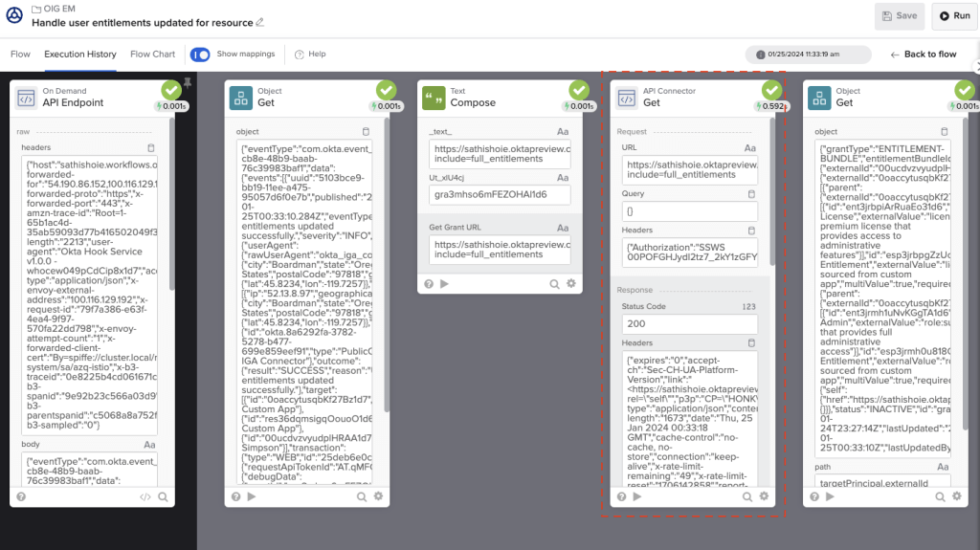Click the OIG EM folder breadcrumb

(57, 8)
